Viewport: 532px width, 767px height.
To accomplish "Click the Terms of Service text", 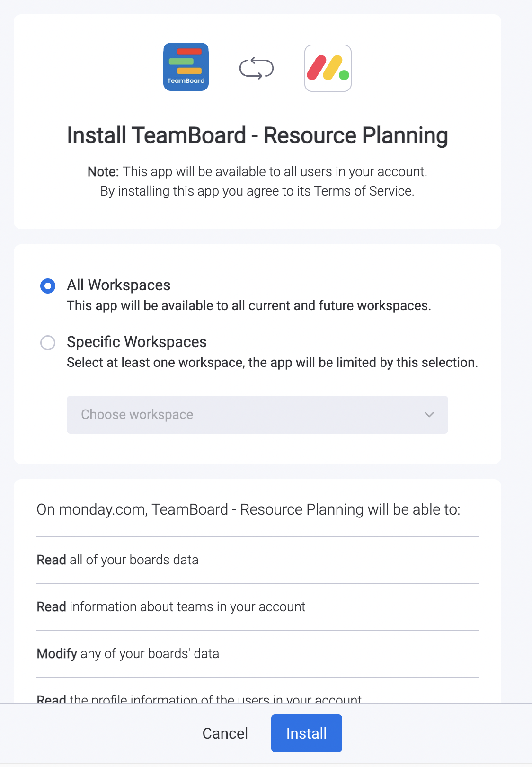I will pyautogui.click(x=364, y=191).
